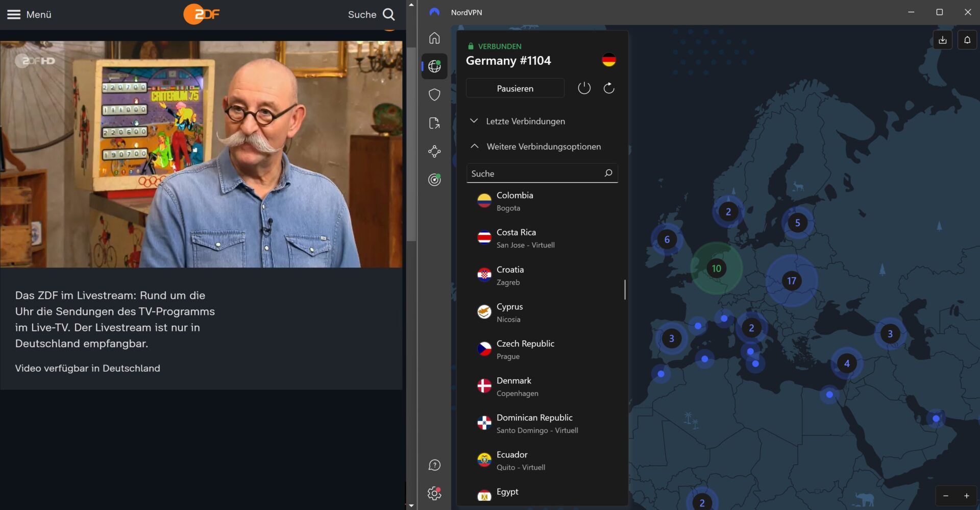The width and height of the screenshot is (980, 510).
Task: Select Colombia Bogota server
Action: point(542,201)
